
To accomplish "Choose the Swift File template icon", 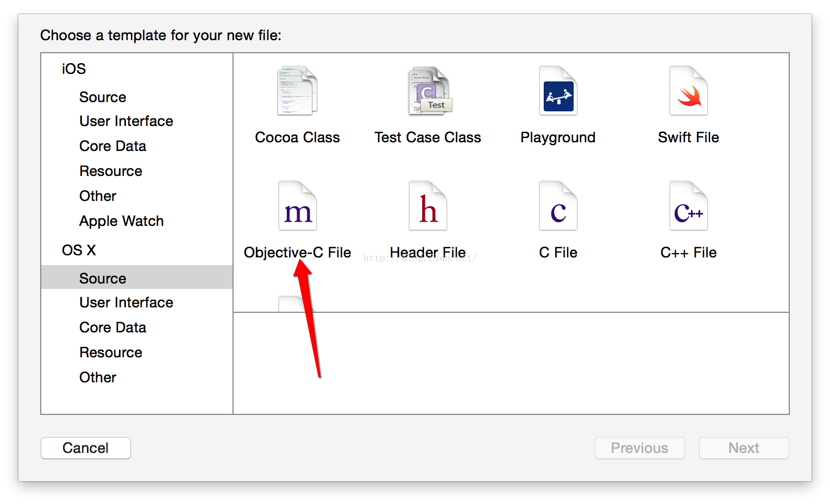I will (x=689, y=91).
